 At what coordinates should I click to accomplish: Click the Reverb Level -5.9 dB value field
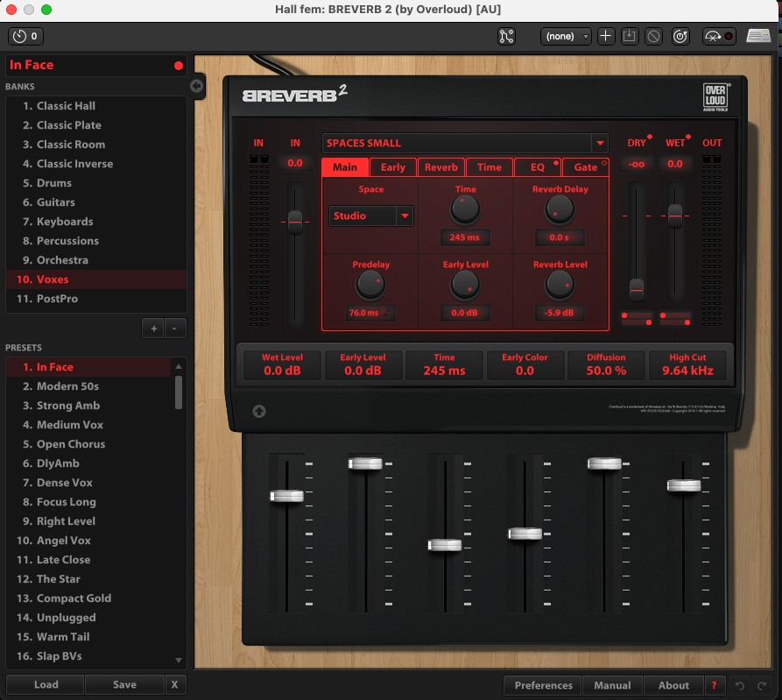[559, 313]
